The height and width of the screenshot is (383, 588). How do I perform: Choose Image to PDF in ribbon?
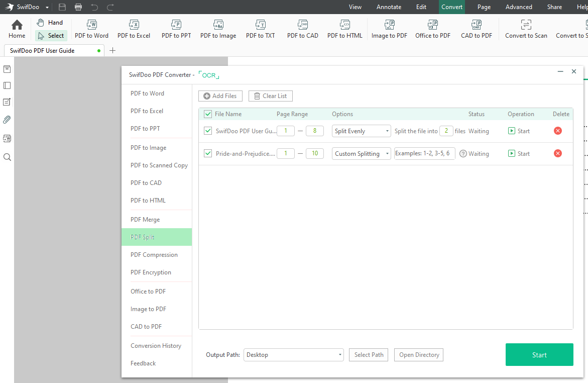[x=389, y=29]
